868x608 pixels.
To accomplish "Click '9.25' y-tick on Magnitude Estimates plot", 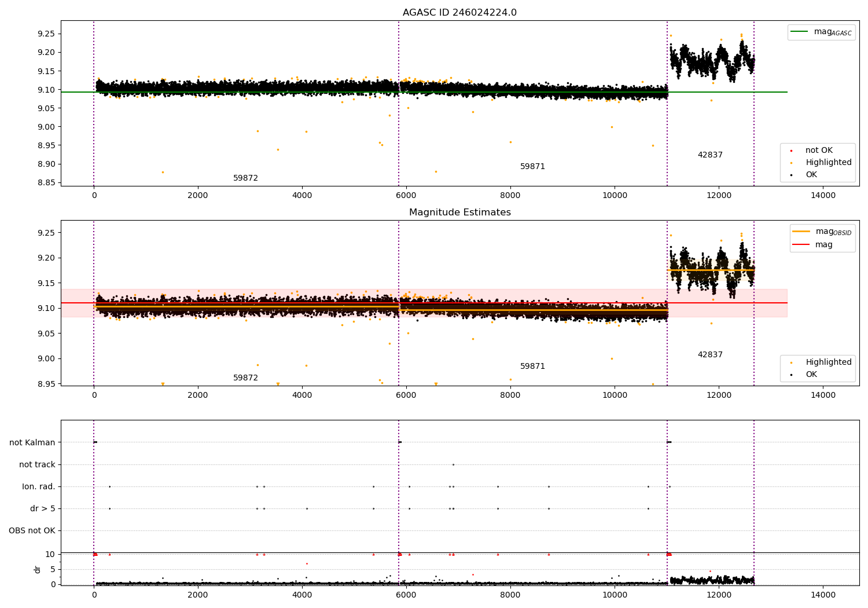I will (x=46, y=233).
